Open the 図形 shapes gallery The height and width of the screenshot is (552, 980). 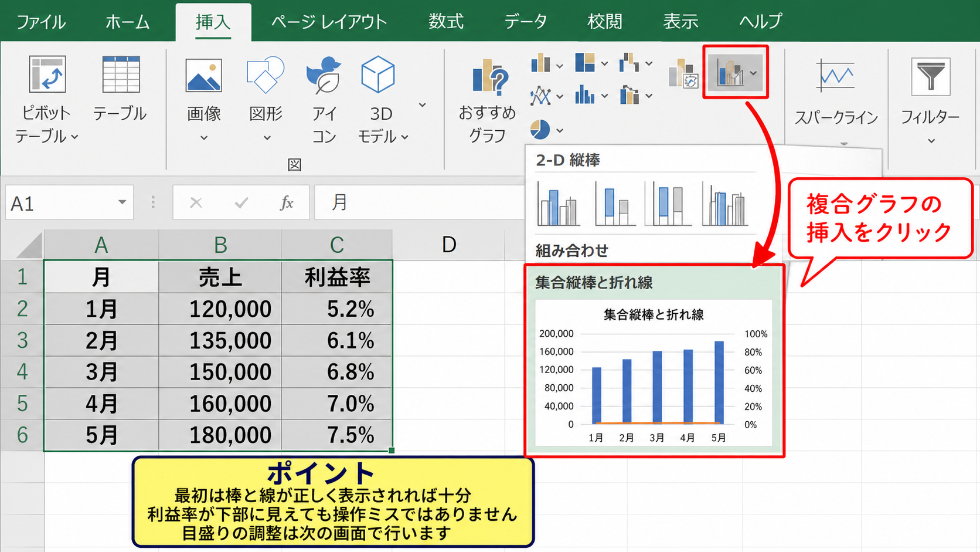266,100
